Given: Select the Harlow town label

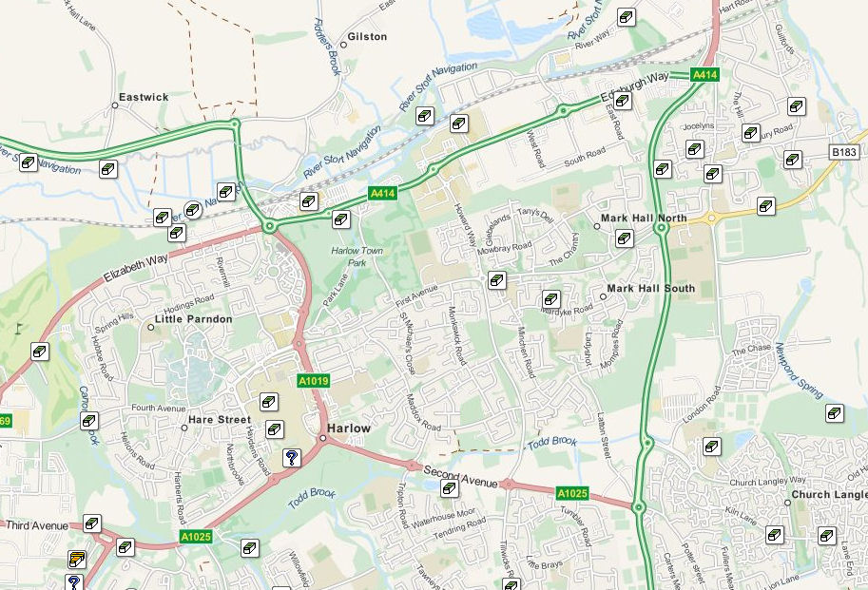Looking at the screenshot, I should click(x=349, y=428).
